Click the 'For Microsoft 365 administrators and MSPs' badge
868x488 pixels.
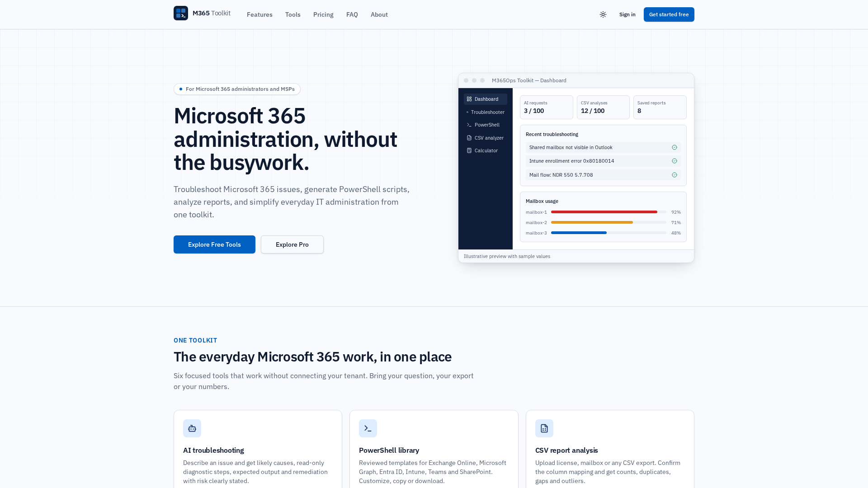point(237,89)
